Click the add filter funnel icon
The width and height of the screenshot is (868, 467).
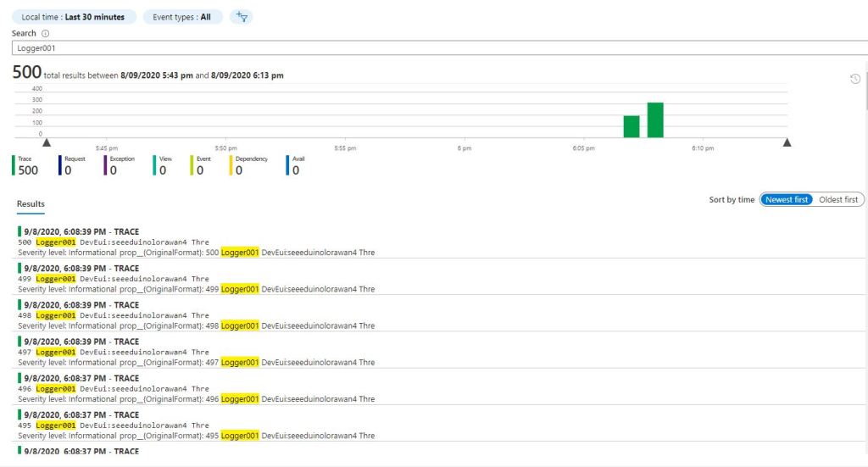coord(241,17)
